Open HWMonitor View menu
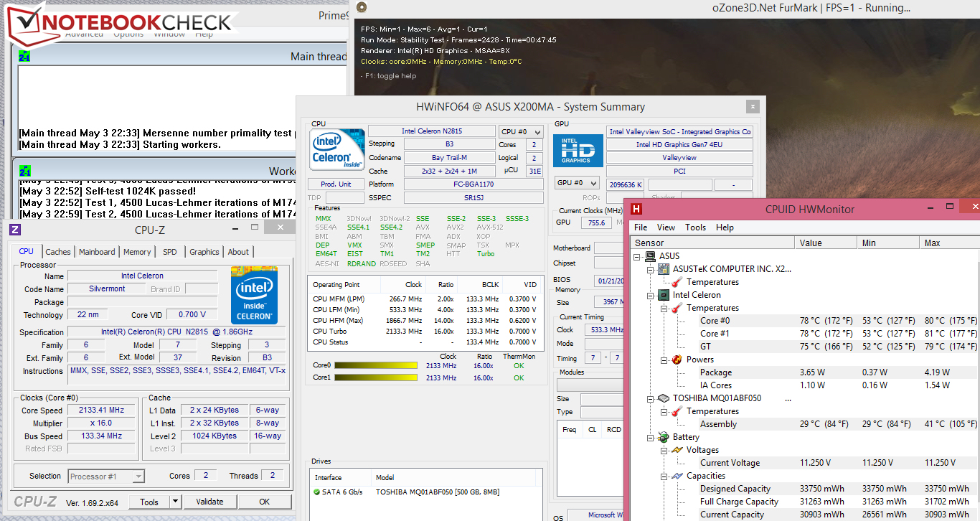This screenshot has height=521, width=980. (666, 227)
